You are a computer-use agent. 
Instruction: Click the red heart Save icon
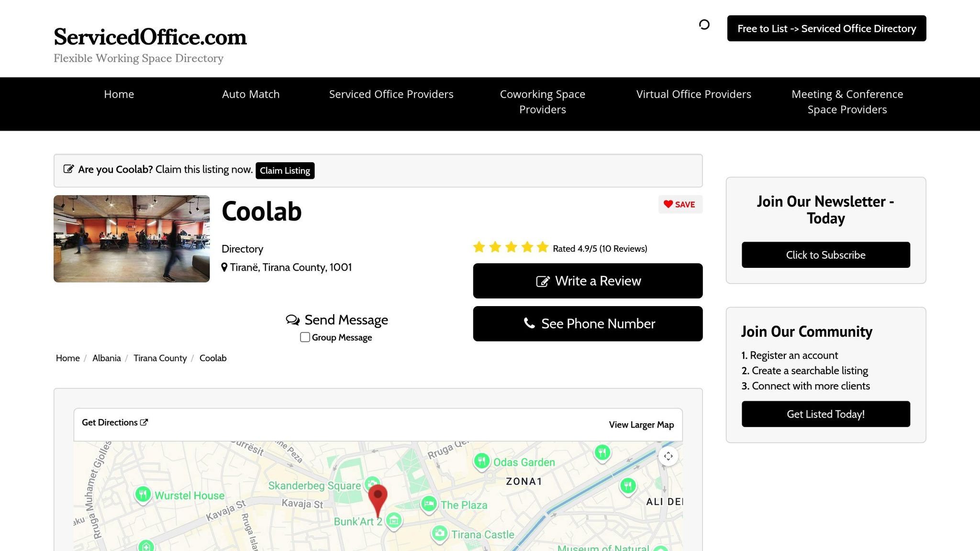coord(668,204)
